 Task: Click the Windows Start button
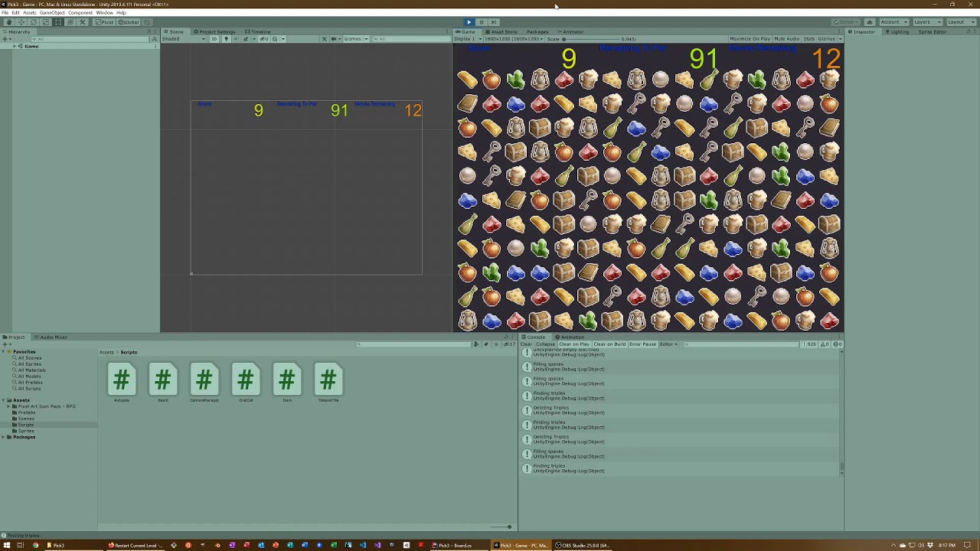point(6,546)
